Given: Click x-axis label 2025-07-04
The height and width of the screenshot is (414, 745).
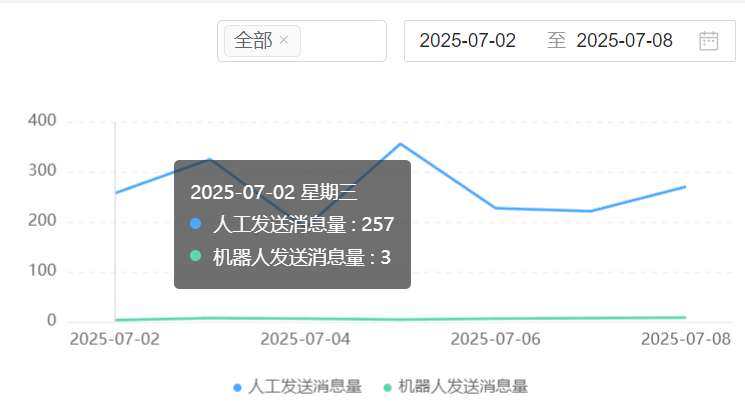Looking at the screenshot, I should click(x=305, y=339).
